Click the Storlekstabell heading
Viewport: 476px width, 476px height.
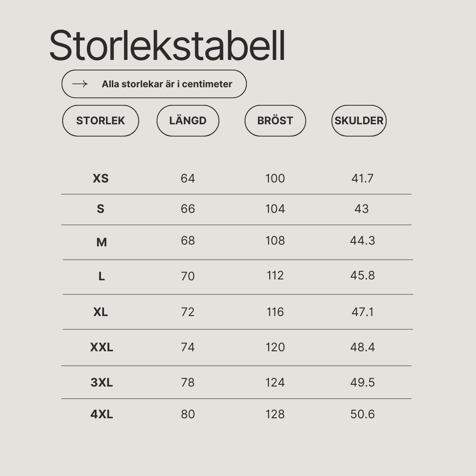coord(167,45)
